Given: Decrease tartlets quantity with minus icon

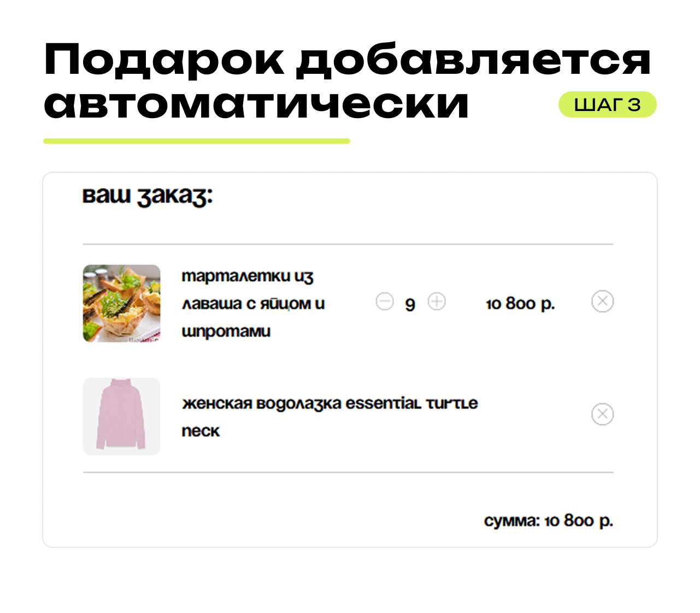Looking at the screenshot, I should tap(385, 301).
